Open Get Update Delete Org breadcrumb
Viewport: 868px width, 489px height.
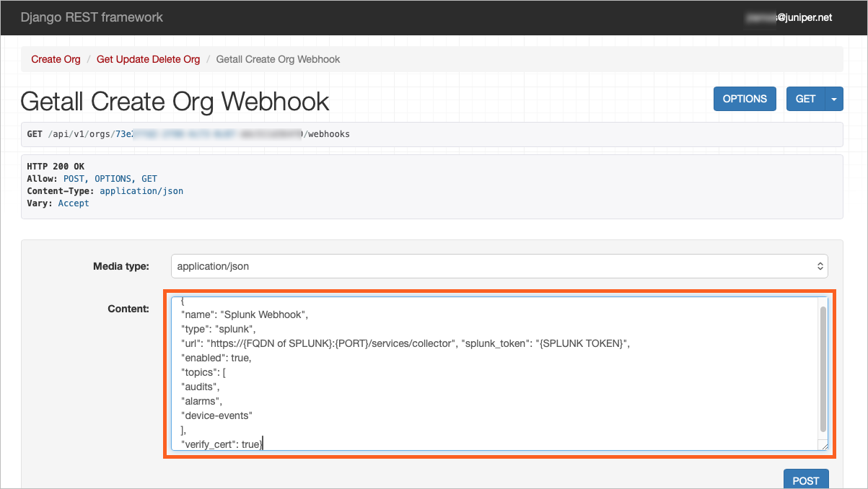coord(148,59)
